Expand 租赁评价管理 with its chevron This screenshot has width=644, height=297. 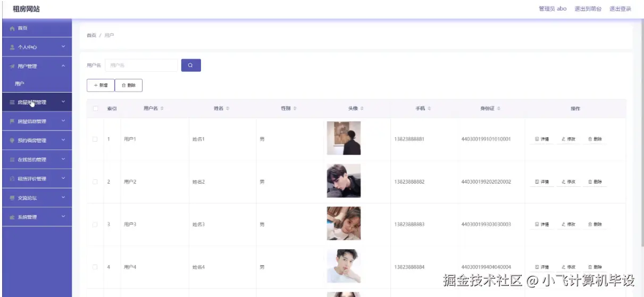click(63, 178)
